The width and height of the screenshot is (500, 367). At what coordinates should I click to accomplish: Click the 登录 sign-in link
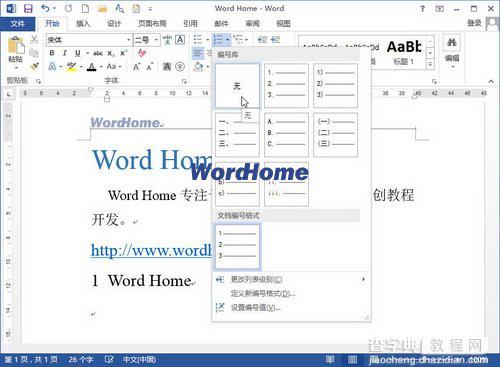coord(474,23)
